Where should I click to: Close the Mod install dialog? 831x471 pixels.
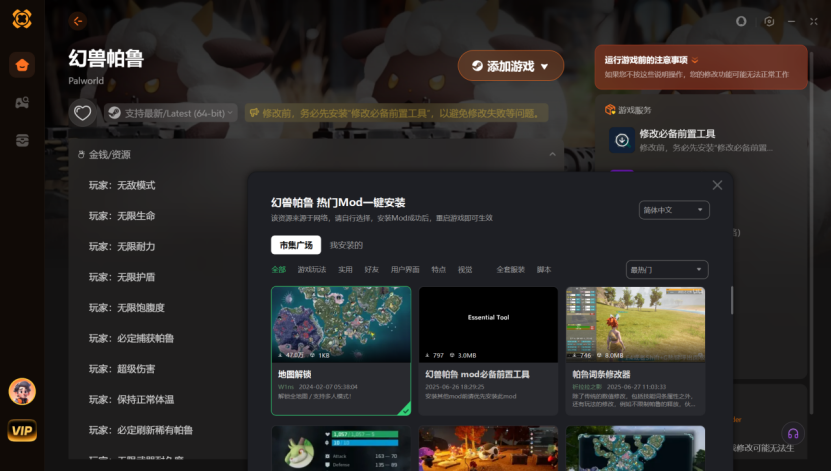717,185
